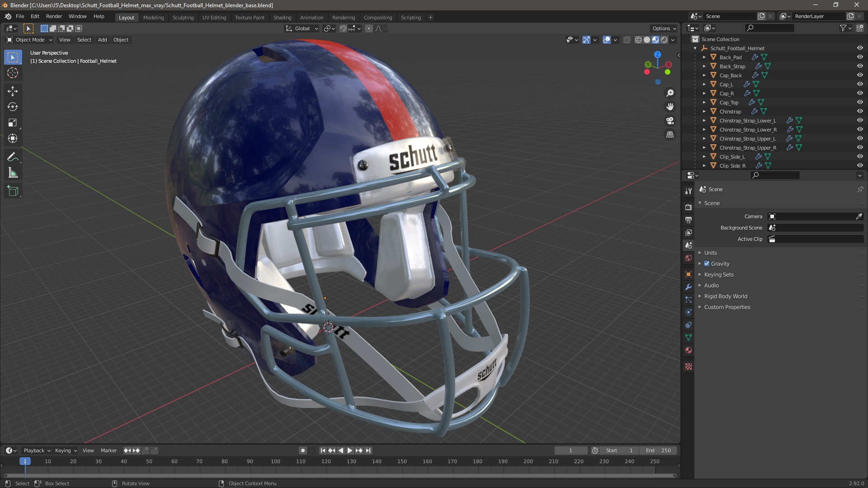The image size is (868, 488).
Task: Open the Output properties tab
Action: [689, 220]
